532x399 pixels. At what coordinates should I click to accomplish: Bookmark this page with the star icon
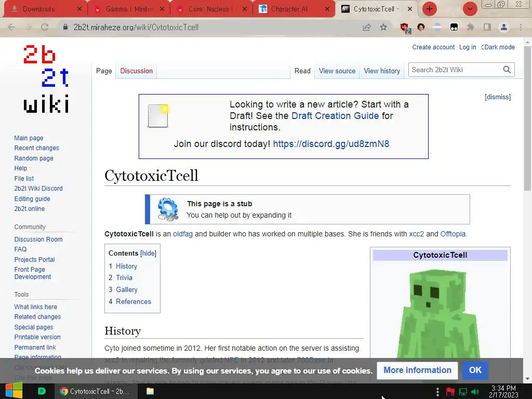pyautogui.click(x=383, y=27)
